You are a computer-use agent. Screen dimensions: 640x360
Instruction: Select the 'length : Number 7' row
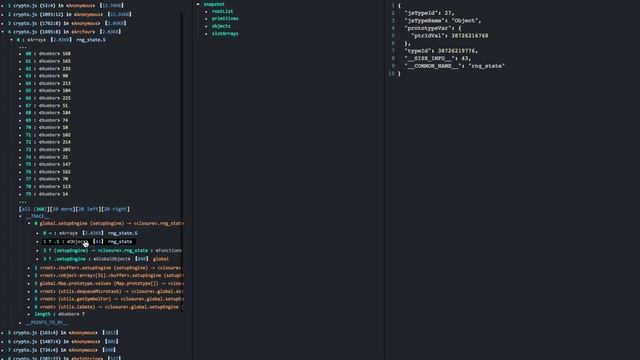click(x=60, y=314)
